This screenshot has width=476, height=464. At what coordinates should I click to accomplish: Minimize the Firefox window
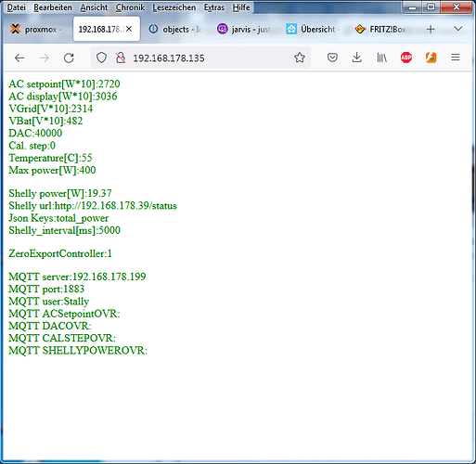click(x=412, y=6)
